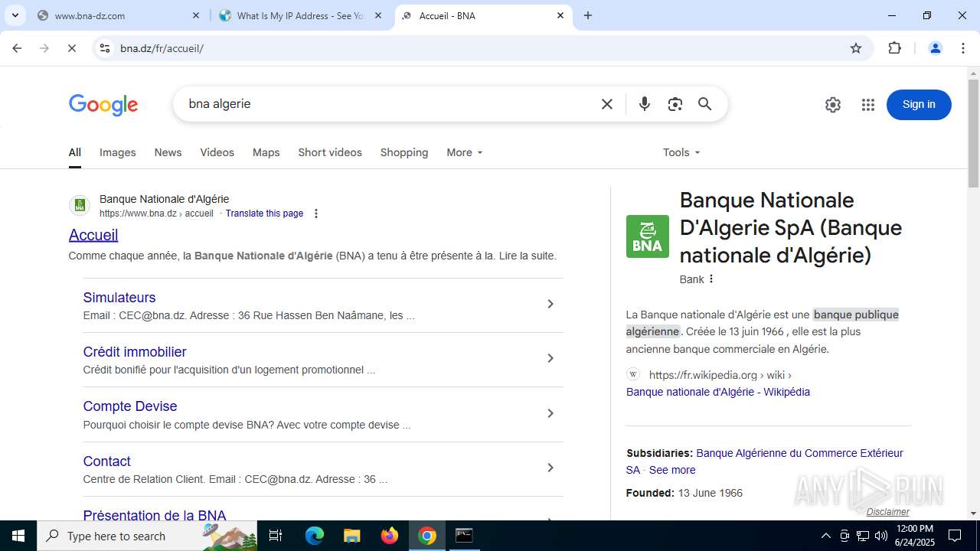The width and height of the screenshot is (980, 551).
Task: Switch to Videos results
Action: tap(217, 152)
